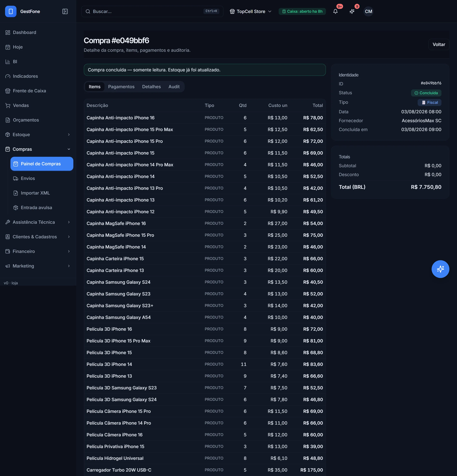The height and width of the screenshot is (476, 457).
Task: Click the Concluida status badge
Action: 426,93
